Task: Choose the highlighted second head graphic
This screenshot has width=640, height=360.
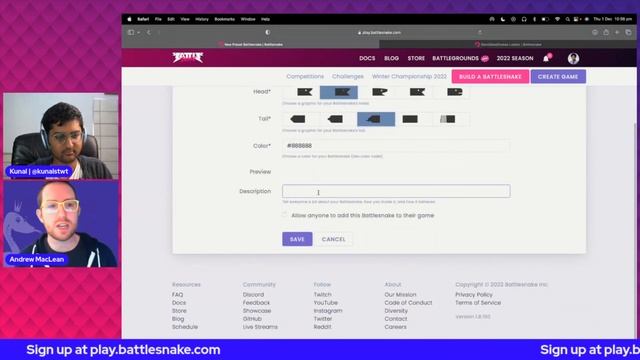Action: tap(339, 92)
